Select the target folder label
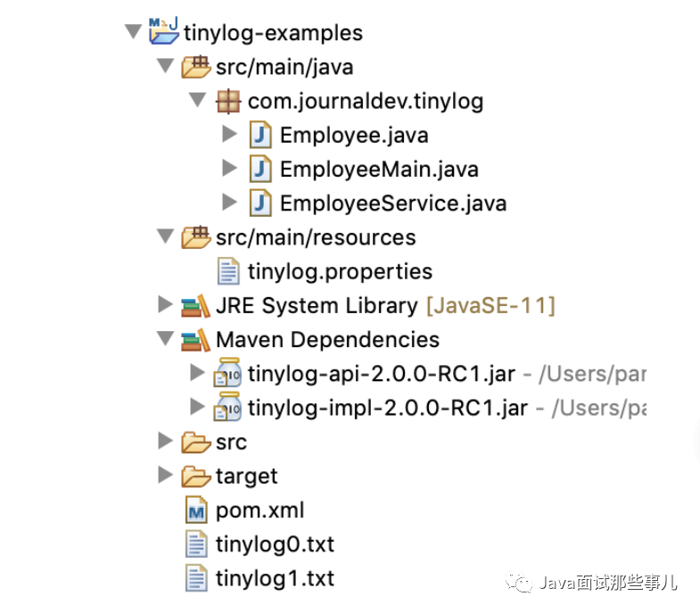 [x=246, y=476]
